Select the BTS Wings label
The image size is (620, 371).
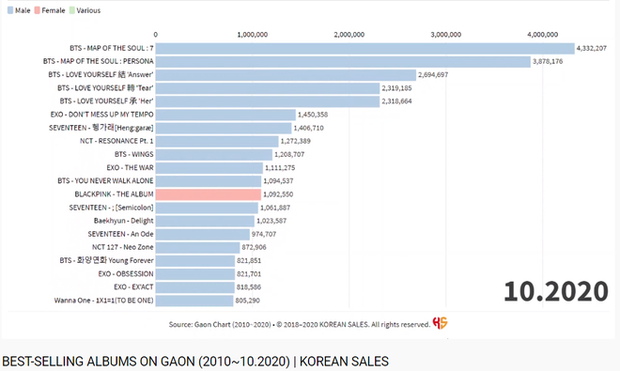click(134, 154)
